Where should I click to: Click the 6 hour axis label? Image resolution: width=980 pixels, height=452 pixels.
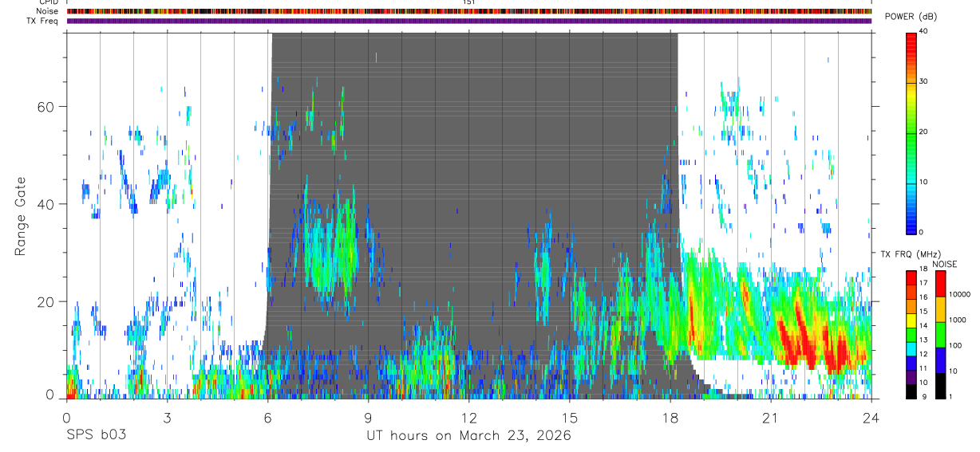267,418
